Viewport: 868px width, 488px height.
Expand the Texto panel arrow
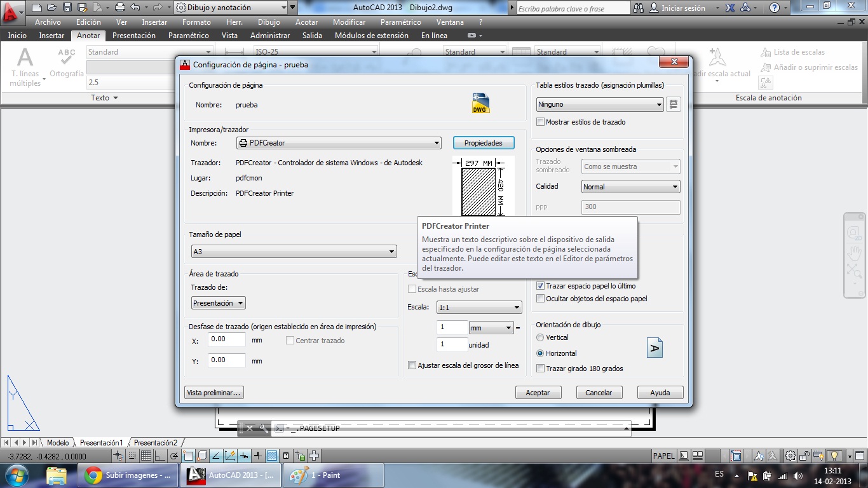coord(116,98)
